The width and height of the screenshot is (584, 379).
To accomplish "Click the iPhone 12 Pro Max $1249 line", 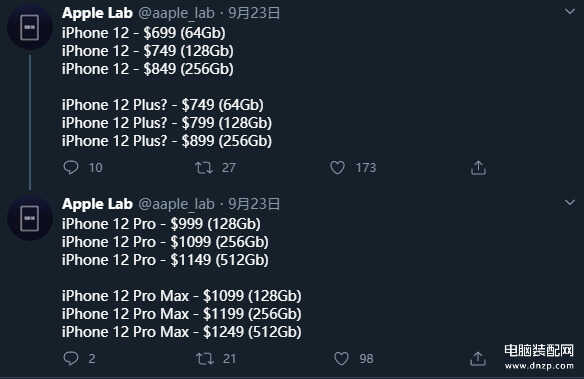I will 182,332.
